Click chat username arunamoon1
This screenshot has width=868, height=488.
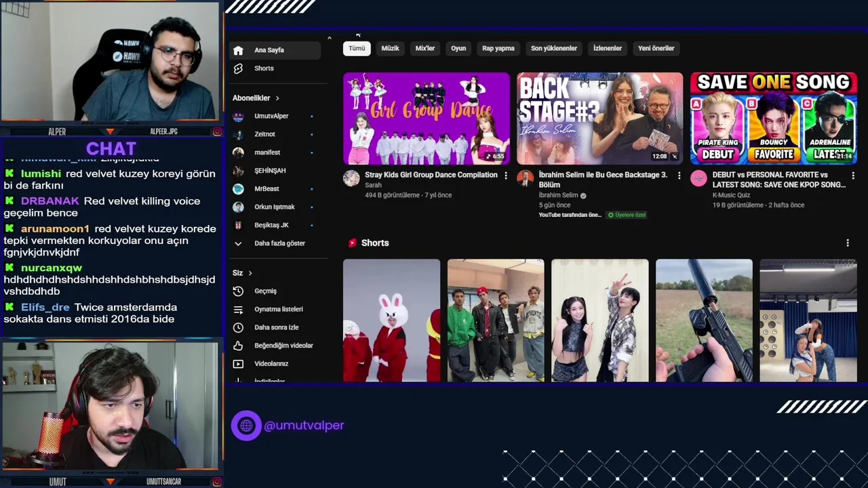click(55, 229)
